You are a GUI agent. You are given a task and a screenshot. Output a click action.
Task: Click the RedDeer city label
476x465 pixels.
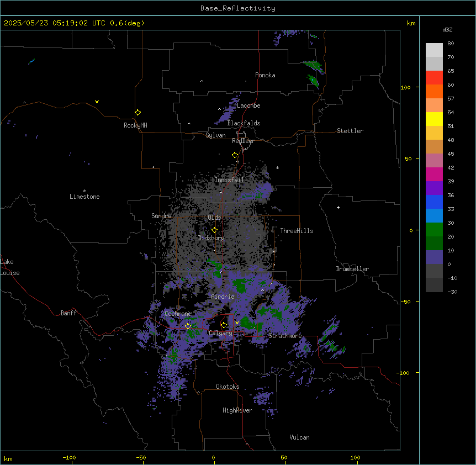[x=243, y=141]
